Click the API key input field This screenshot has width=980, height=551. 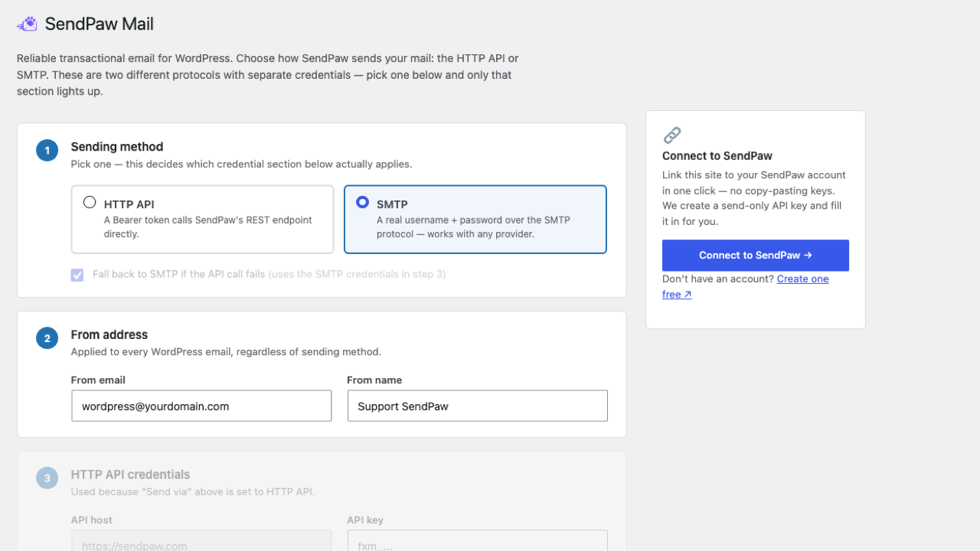(477, 541)
